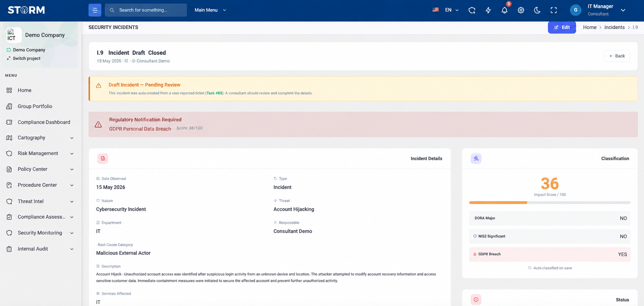Select the Security Monitoring menu item
Screen dimensions: 644x306
[40, 233]
